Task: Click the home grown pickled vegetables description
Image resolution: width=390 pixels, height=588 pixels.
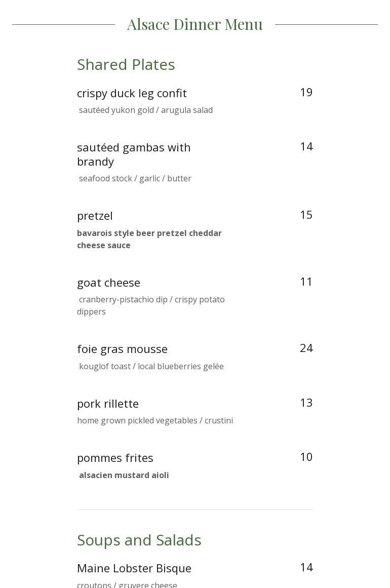Action: click(x=155, y=420)
